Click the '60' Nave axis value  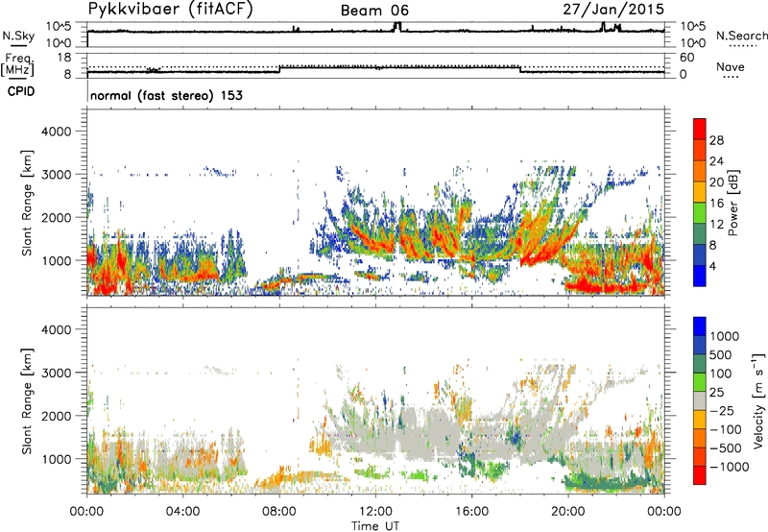click(686, 58)
